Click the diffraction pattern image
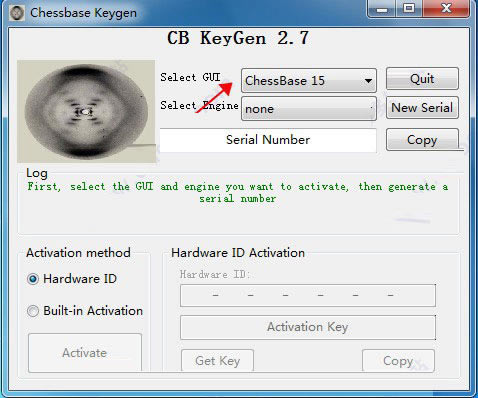 [x=86, y=111]
